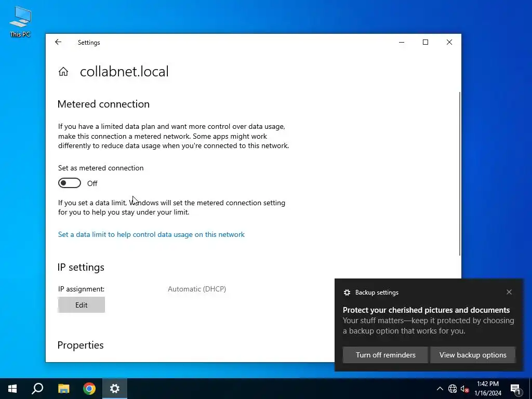Close the Settings window
The height and width of the screenshot is (399, 532).
(449, 42)
